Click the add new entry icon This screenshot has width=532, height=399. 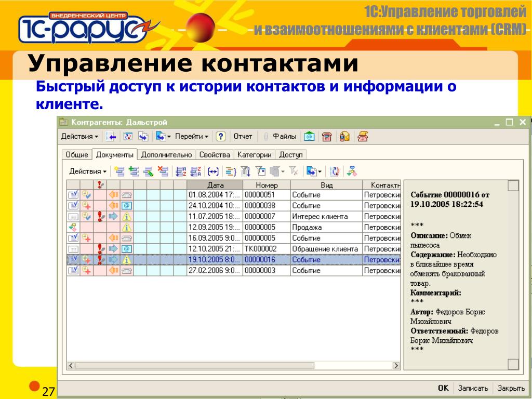119,171
